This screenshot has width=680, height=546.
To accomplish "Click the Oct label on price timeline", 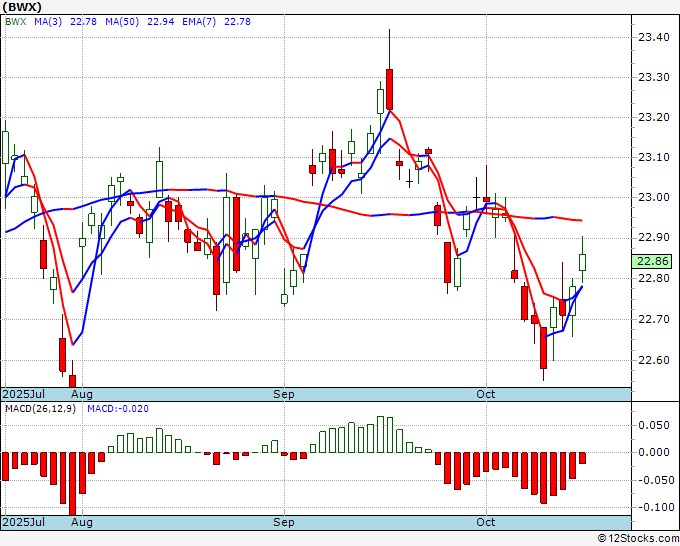I will tap(485, 394).
